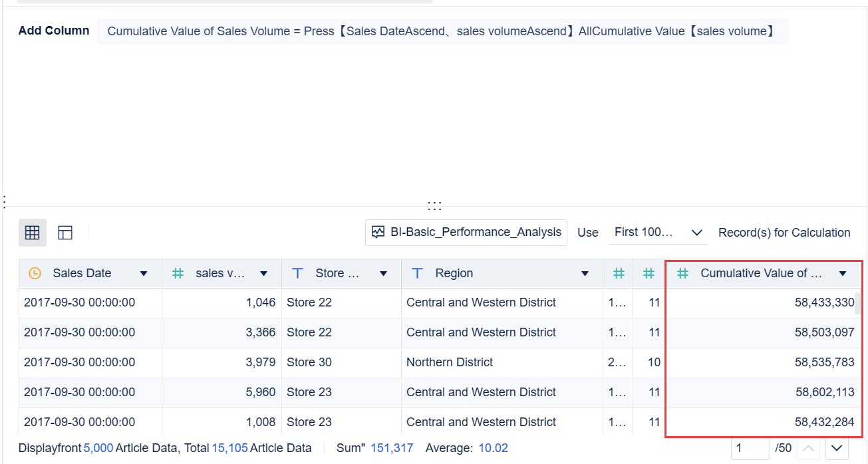The width and height of the screenshot is (868, 464).
Task: Click the T text icon on Region column
Action: click(417, 273)
